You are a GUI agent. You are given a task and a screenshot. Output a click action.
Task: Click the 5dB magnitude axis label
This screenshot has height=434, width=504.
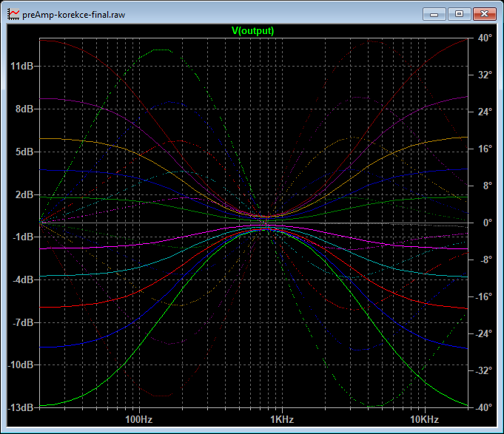pos(24,152)
